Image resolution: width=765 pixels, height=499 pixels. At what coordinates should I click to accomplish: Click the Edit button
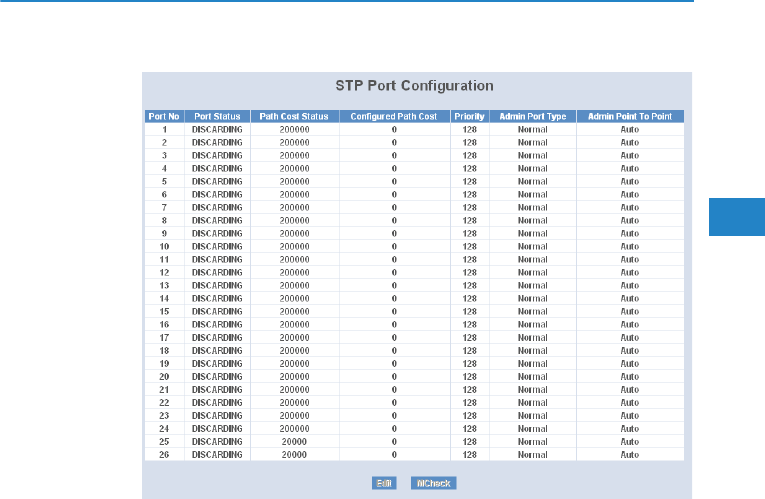coord(384,483)
